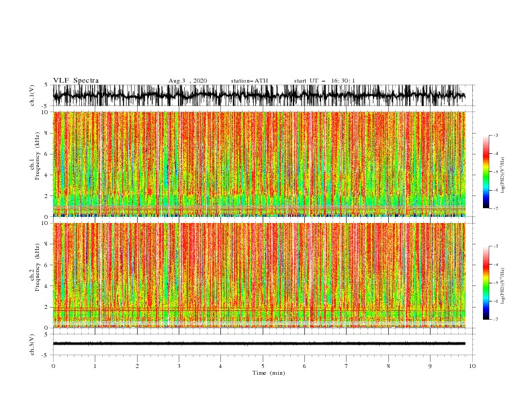Click the ch.2 colorbar "log(PSD)(V²/Hz)" label
Viewport: 532px width, 411px height.
[x=503, y=286]
